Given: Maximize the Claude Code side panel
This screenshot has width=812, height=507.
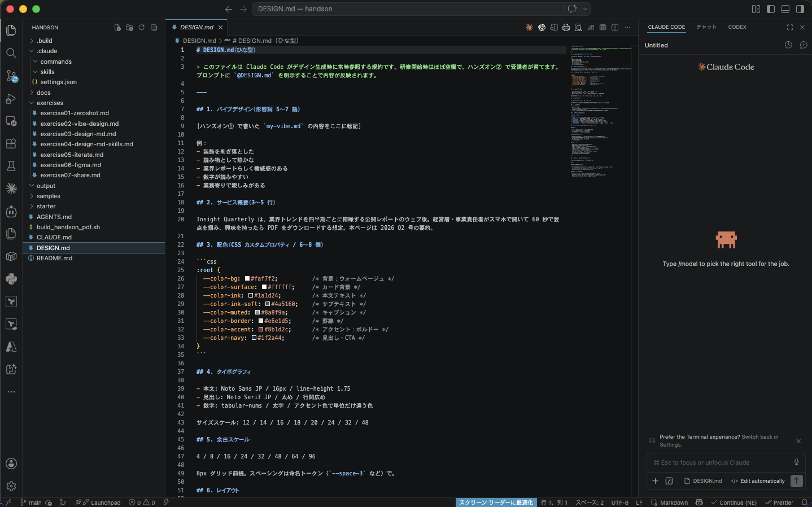Looking at the screenshot, I should (x=790, y=27).
